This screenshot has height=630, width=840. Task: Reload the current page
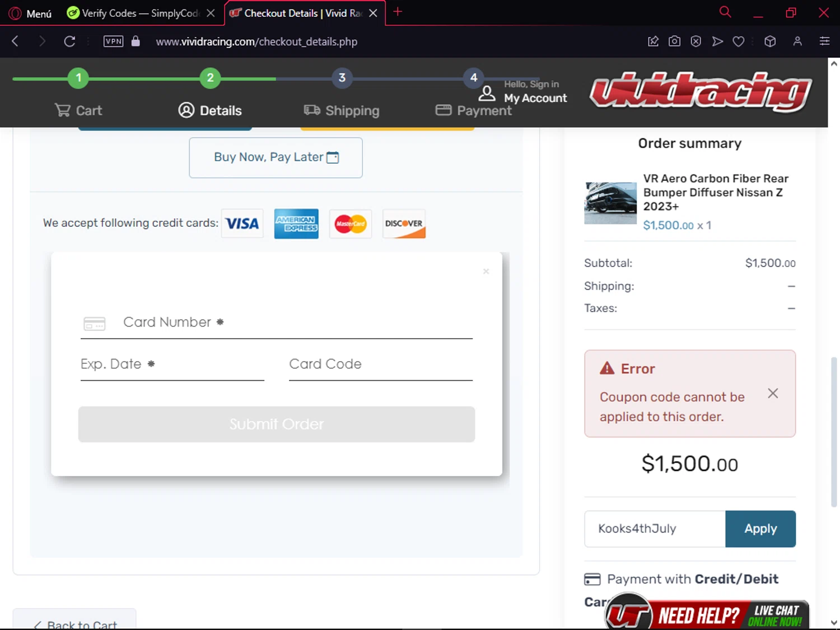pyautogui.click(x=69, y=41)
